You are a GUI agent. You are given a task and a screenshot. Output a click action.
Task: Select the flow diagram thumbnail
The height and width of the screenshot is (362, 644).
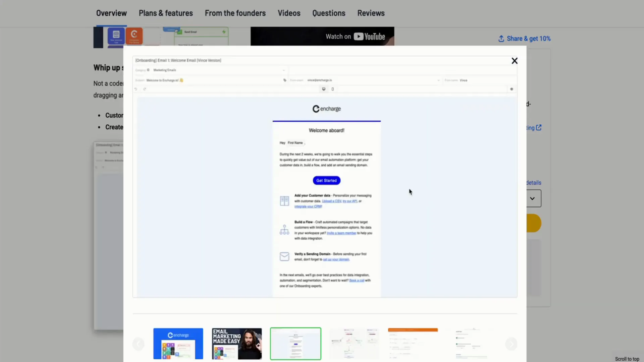354,344
